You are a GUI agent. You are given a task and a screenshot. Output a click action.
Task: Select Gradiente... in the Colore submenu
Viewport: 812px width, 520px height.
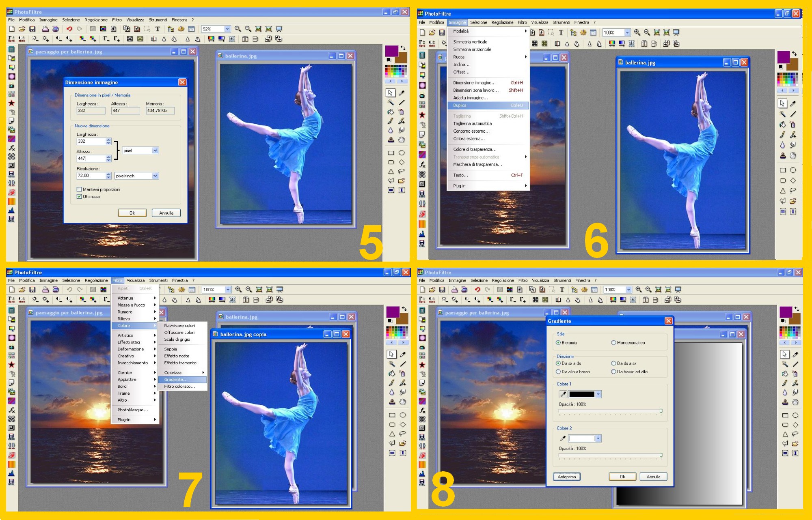[x=176, y=380]
